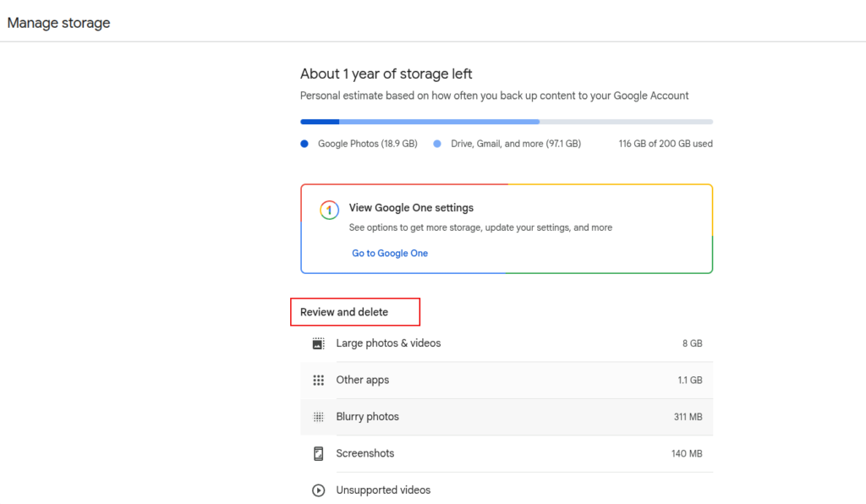Click the Review and delete heading

coord(344,312)
